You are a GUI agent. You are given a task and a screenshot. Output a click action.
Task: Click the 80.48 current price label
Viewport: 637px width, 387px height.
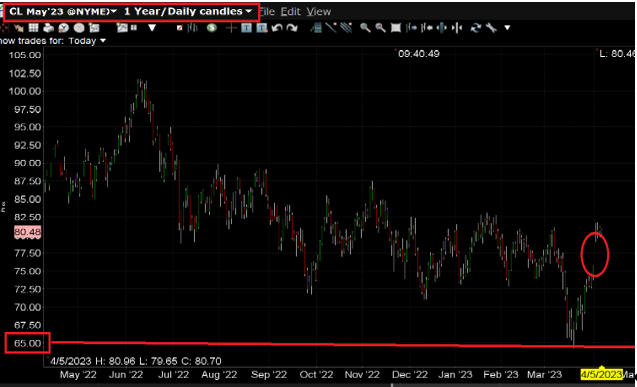[x=28, y=232]
